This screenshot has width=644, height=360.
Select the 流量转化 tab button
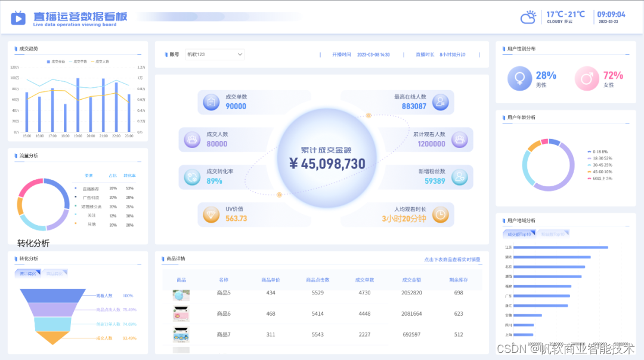tap(28, 273)
